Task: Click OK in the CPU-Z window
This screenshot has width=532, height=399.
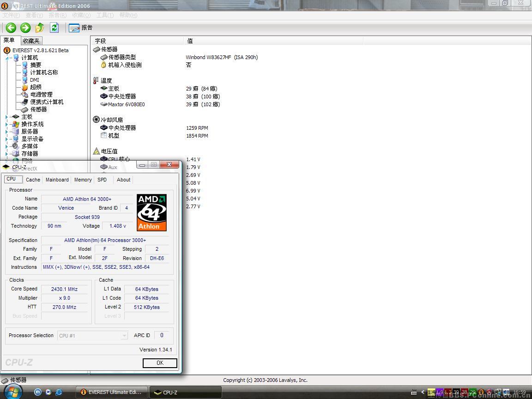Action: coord(160,363)
